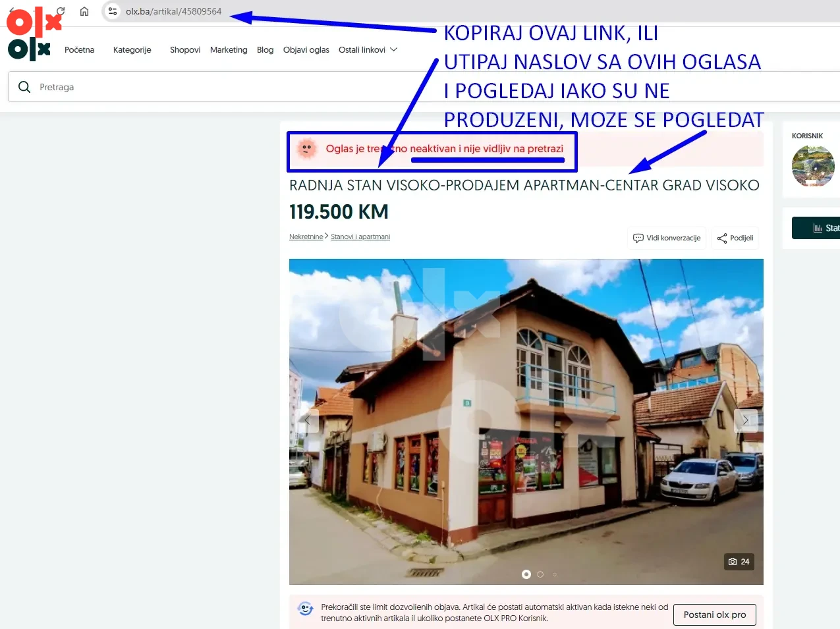Click the inactive listing smiley icon
Viewport: 840px width, 629px height.
coord(306,149)
